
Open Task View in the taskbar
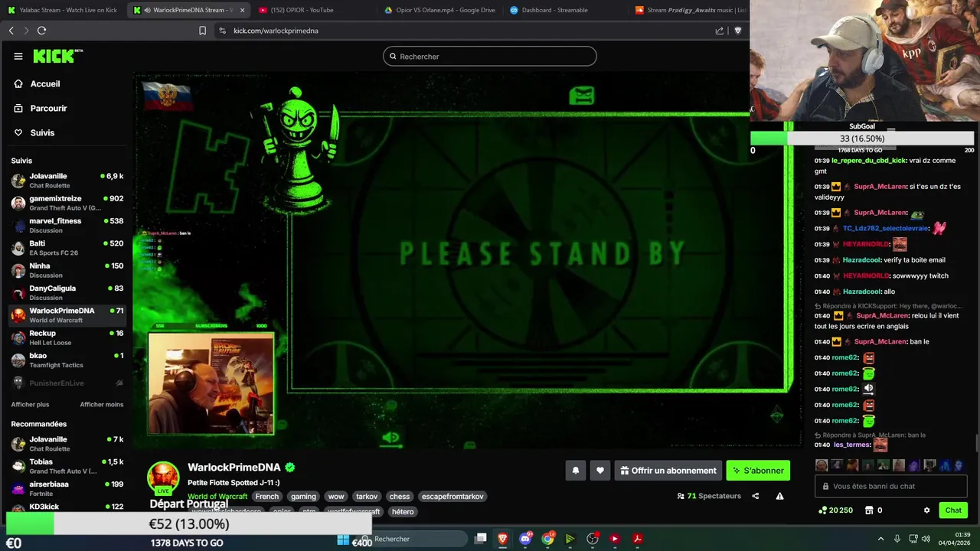click(x=480, y=539)
